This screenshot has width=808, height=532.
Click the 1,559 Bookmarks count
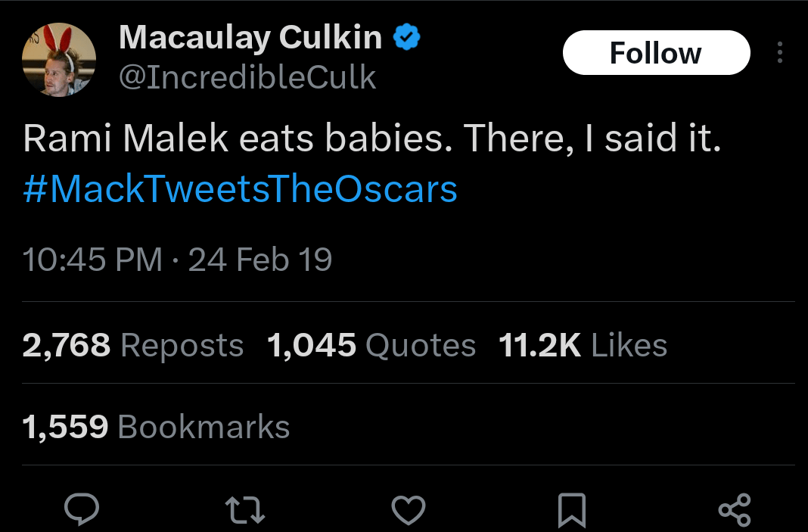(x=156, y=427)
